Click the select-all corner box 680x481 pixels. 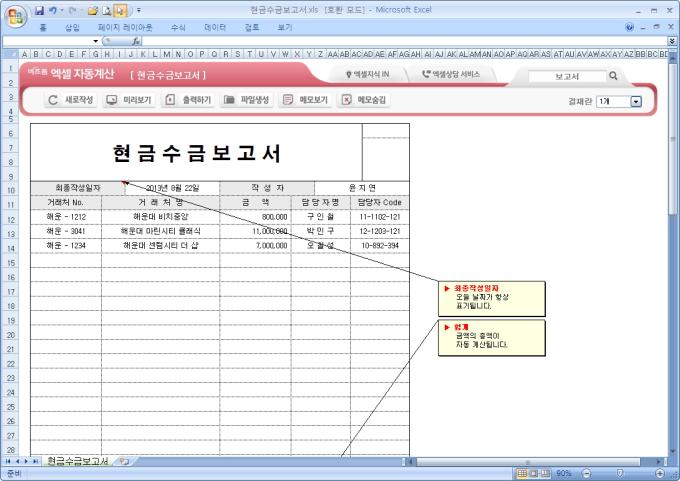point(10,54)
